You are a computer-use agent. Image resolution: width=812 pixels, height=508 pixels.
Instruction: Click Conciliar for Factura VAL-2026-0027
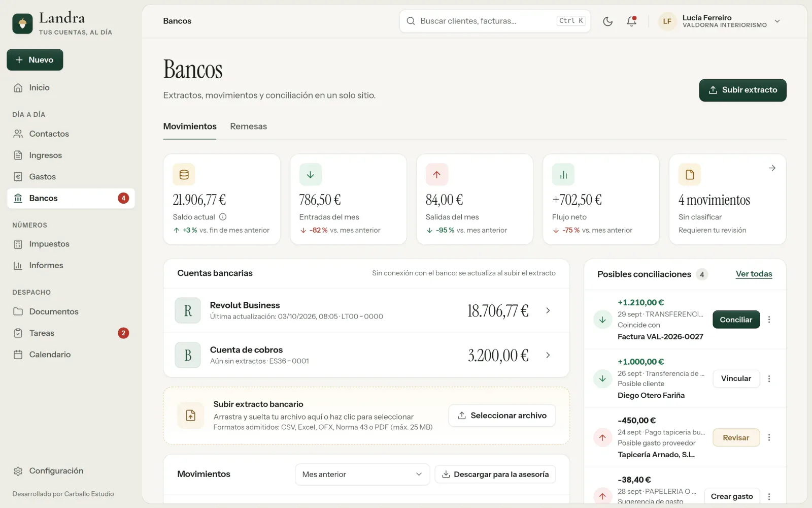point(736,320)
